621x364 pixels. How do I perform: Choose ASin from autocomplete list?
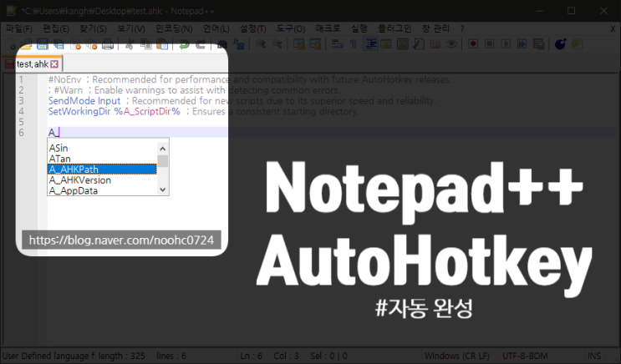(102, 148)
